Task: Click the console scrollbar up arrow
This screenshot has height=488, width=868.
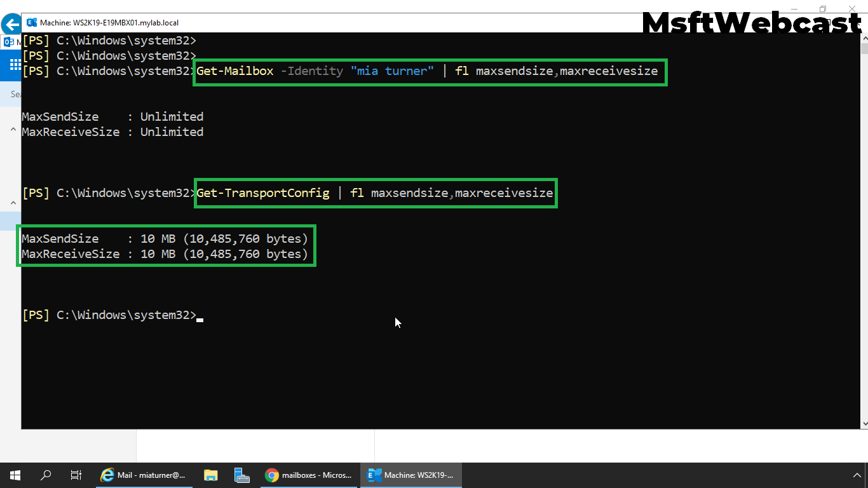Action: coord(864,37)
